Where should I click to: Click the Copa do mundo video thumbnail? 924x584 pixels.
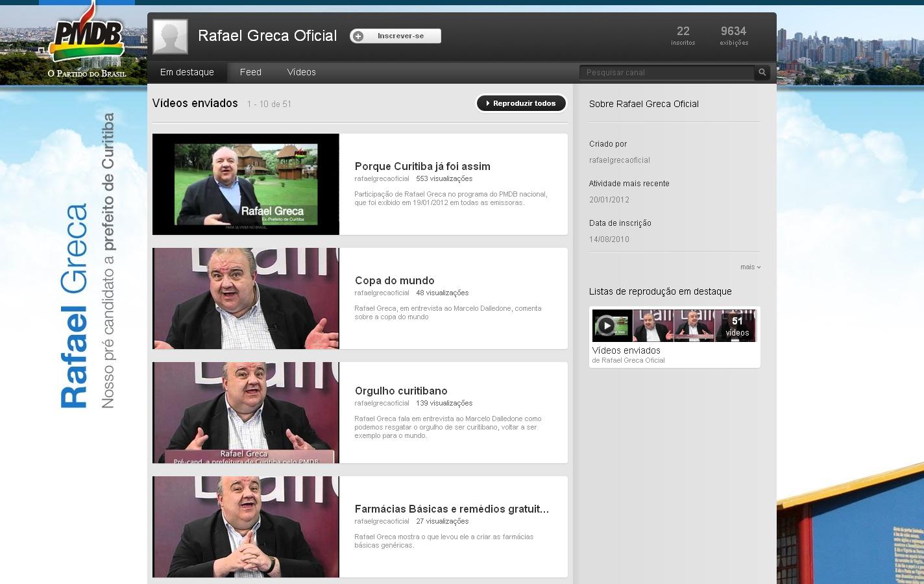245,298
